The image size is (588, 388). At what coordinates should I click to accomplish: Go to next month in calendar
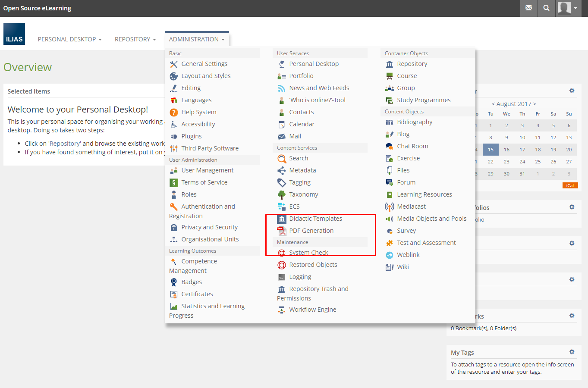(535, 104)
